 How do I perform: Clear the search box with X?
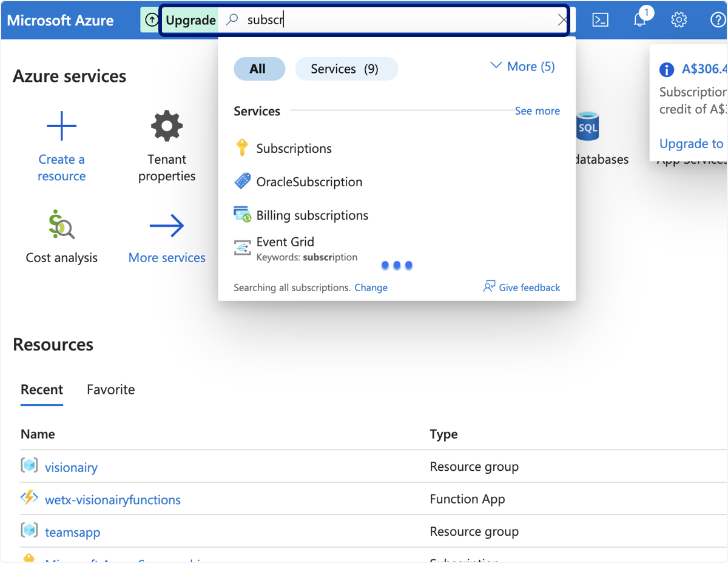point(562,20)
